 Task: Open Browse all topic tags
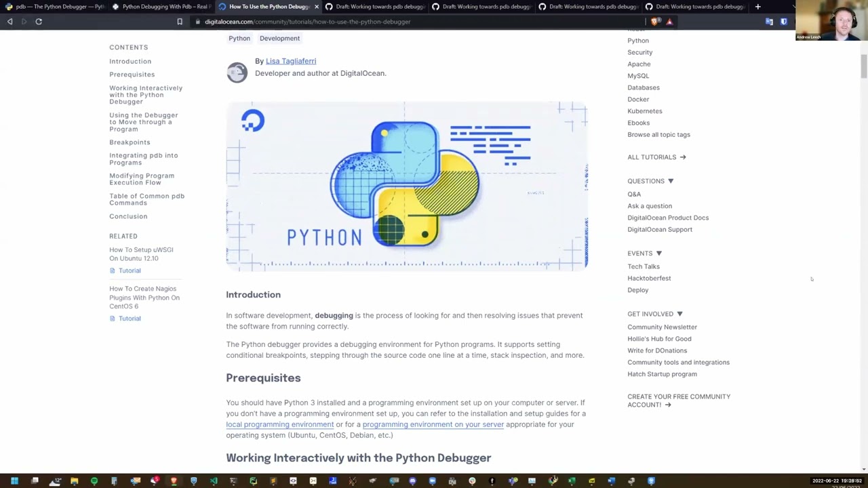tap(658, 135)
